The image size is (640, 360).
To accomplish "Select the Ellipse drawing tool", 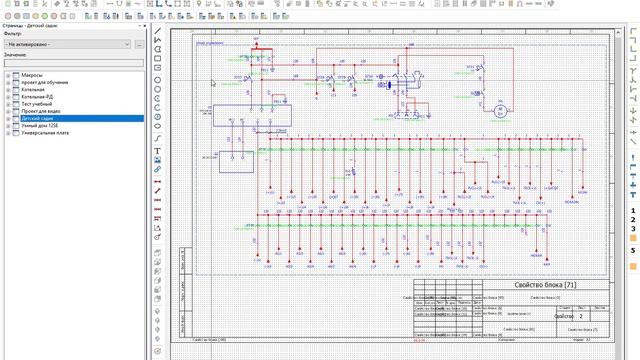I will coord(158,126).
